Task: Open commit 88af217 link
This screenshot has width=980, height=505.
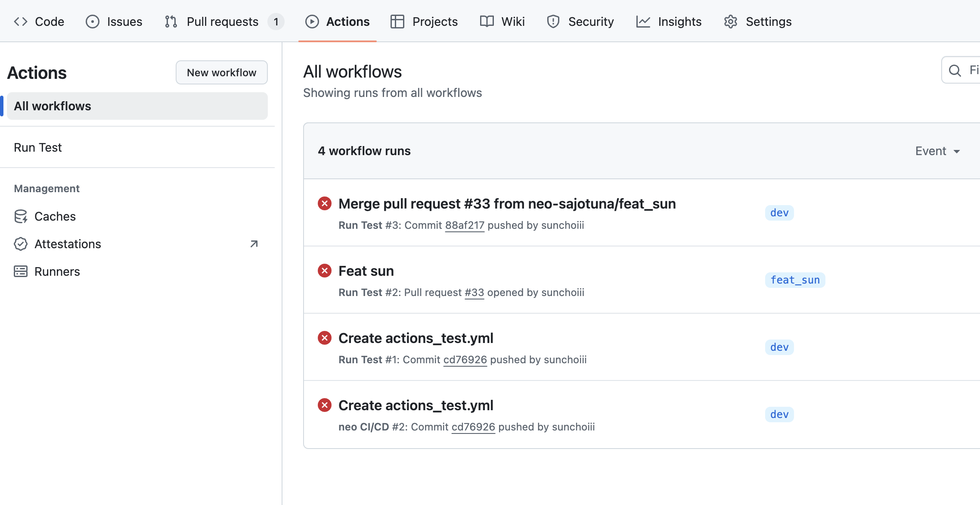Action: (x=464, y=225)
